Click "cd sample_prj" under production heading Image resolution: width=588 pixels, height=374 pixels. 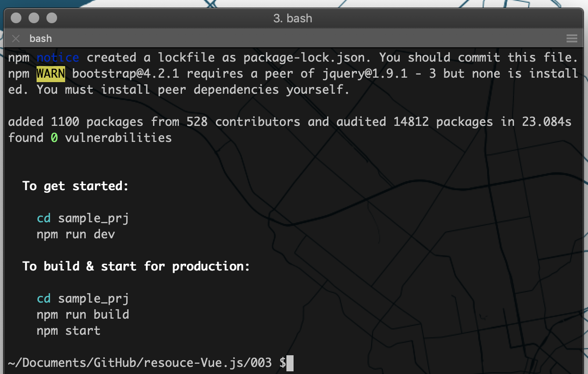click(83, 299)
